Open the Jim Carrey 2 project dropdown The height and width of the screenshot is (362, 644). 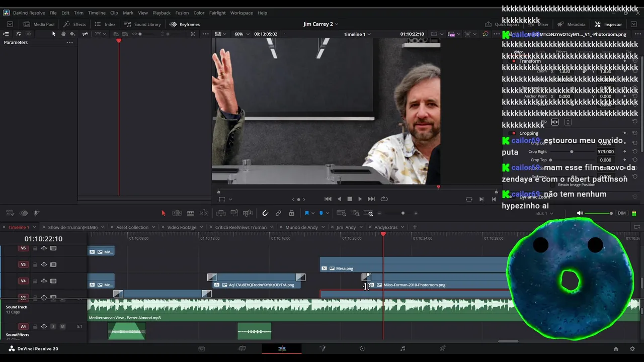pos(320,24)
